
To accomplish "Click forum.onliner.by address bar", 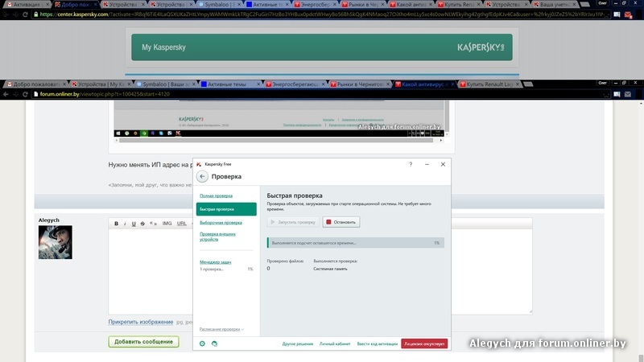I will pyautogui.click(x=320, y=94).
